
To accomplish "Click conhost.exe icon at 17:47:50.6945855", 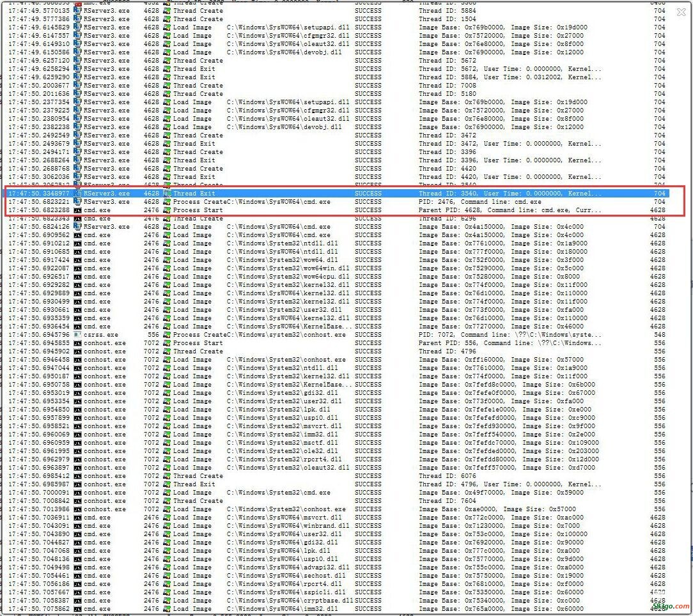I will point(78,343).
